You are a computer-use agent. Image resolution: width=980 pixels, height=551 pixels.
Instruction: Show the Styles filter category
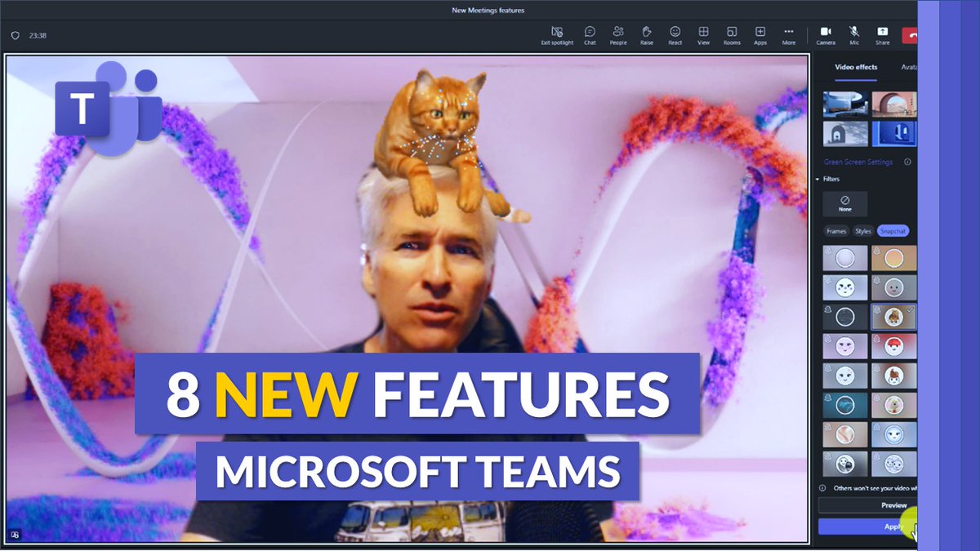[863, 231]
